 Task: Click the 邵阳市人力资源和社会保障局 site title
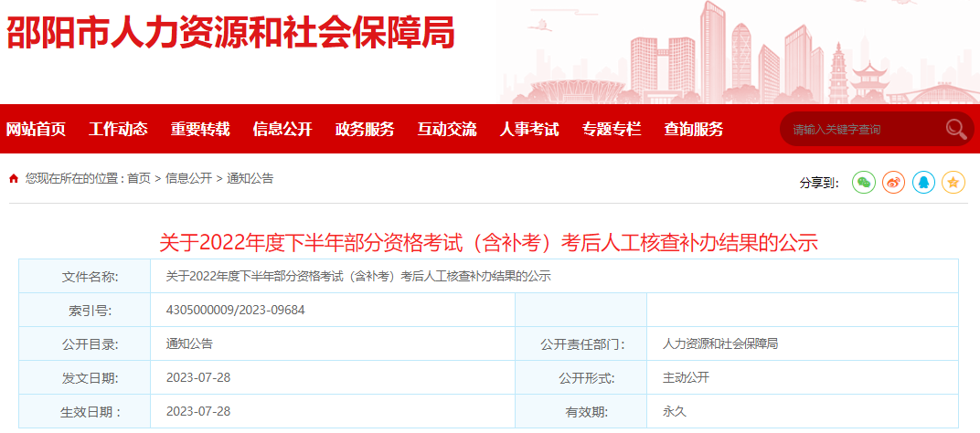(x=230, y=31)
